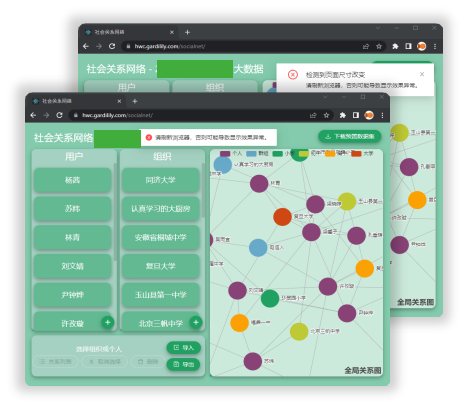Open profile avatar in rear browser window
This screenshot has width=467, height=409.
pyautogui.click(x=422, y=46)
